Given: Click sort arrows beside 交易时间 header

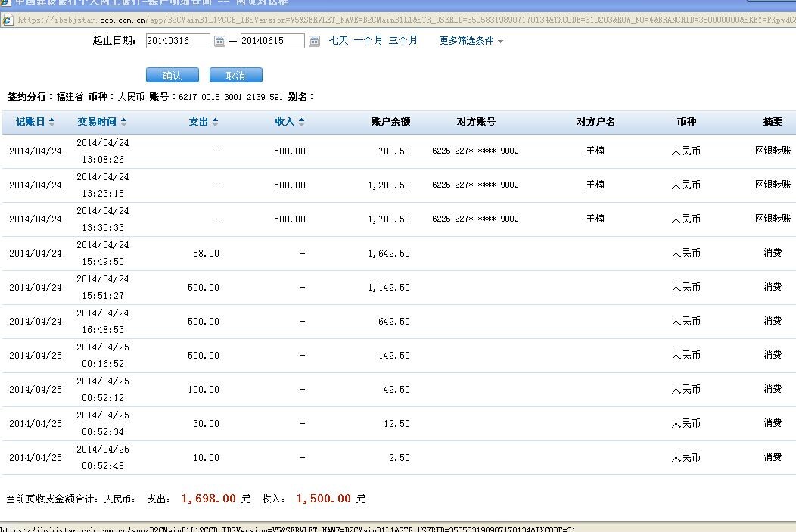Looking at the screenshot, I should (x=123, y=122).
